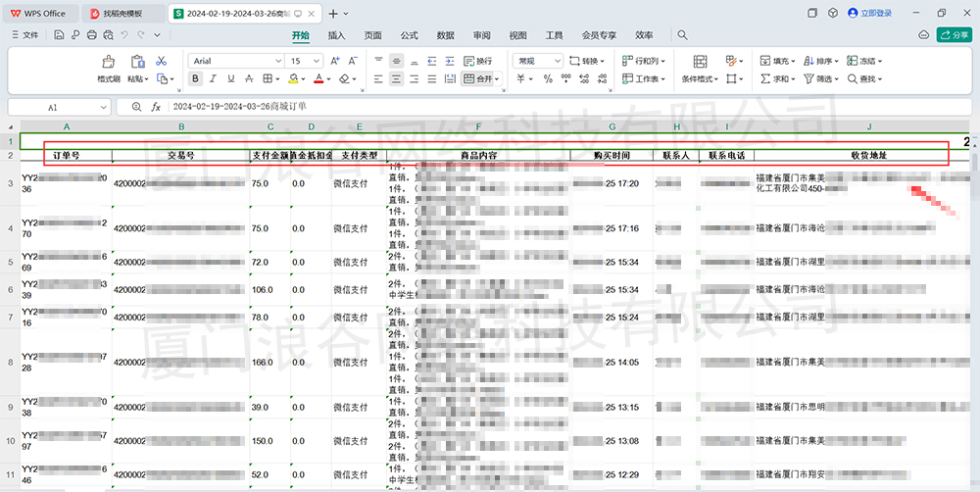
Task: Toggle center horizontal alignment
Action: (396, 78)
